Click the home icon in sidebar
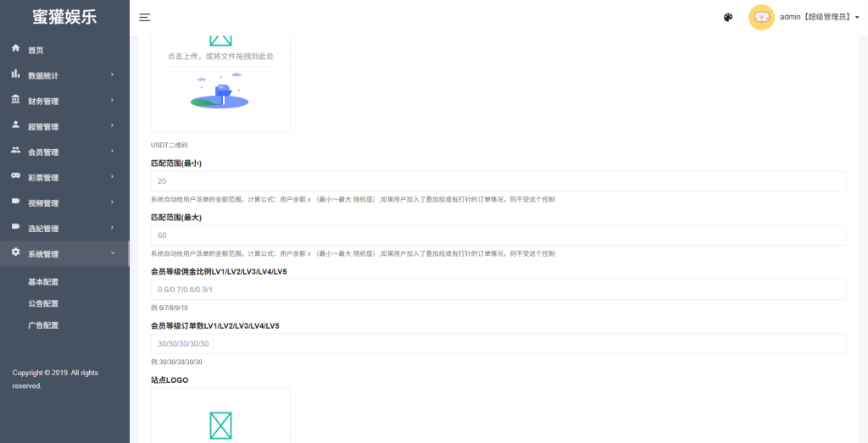This screenshot has height=443, width=868. click(16, 49)
